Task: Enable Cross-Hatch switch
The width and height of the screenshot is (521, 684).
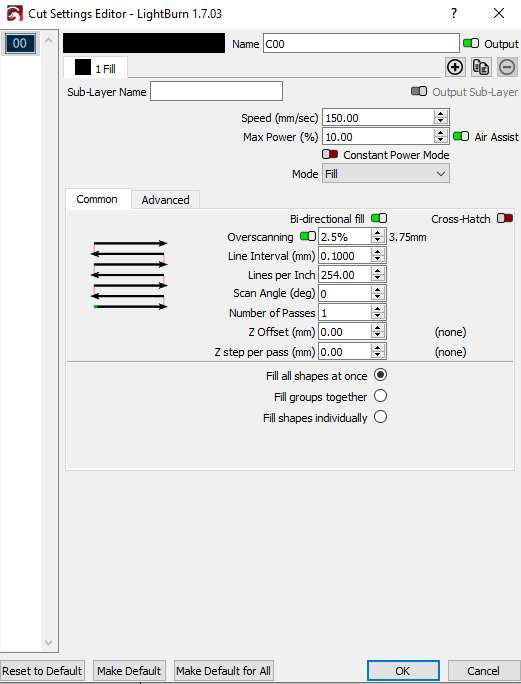Action: click(505, 218)
